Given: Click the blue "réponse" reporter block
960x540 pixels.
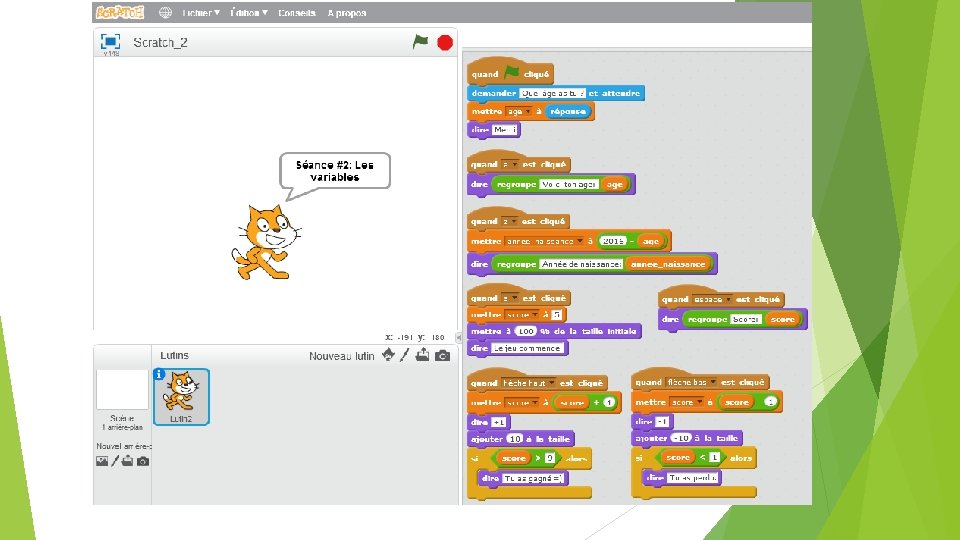Looking at the screenshot, I should coord(568,111).
